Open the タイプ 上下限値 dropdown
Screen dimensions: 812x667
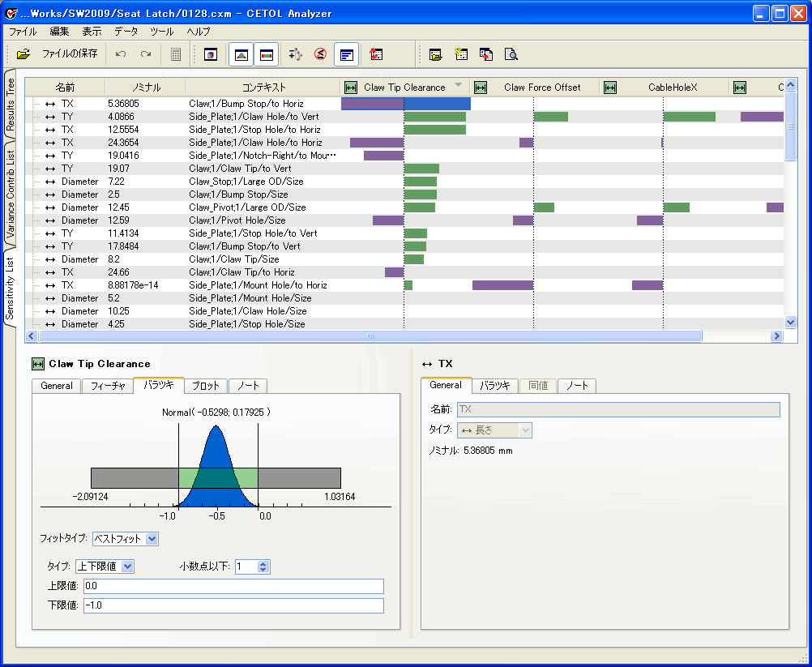pos(105,567)
